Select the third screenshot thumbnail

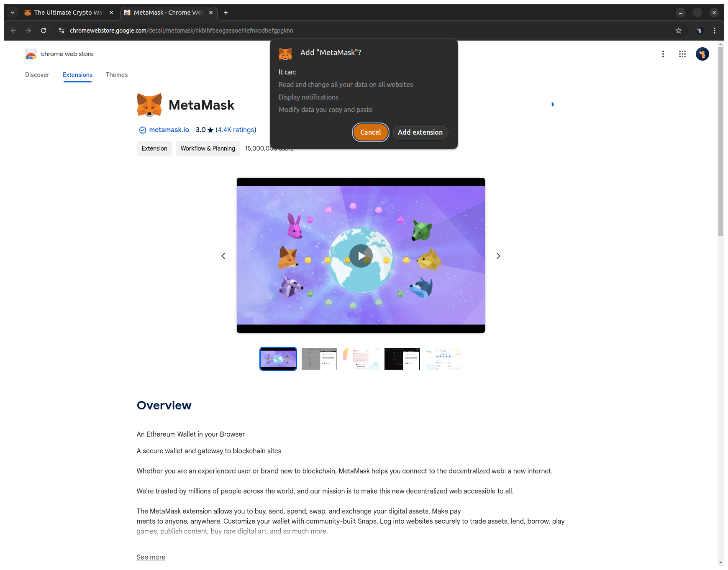pyautogui.click(x=361, y=359)
